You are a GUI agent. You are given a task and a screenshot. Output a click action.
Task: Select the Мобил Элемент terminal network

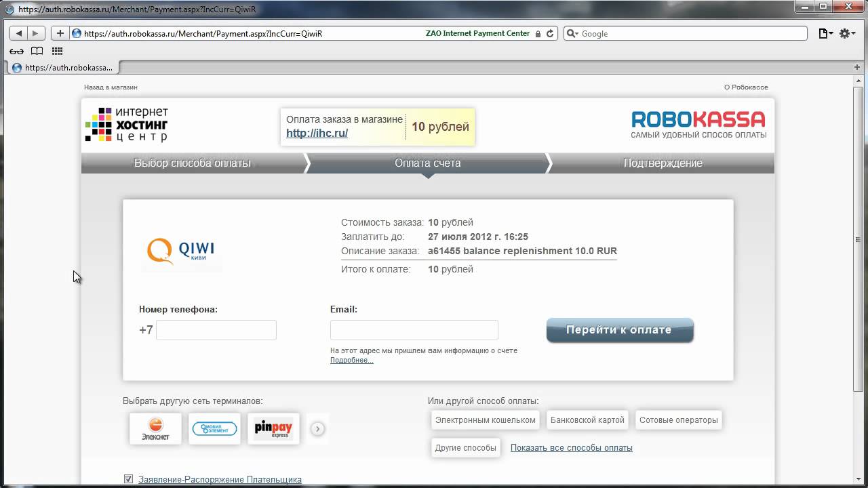(x=214, y=428)
